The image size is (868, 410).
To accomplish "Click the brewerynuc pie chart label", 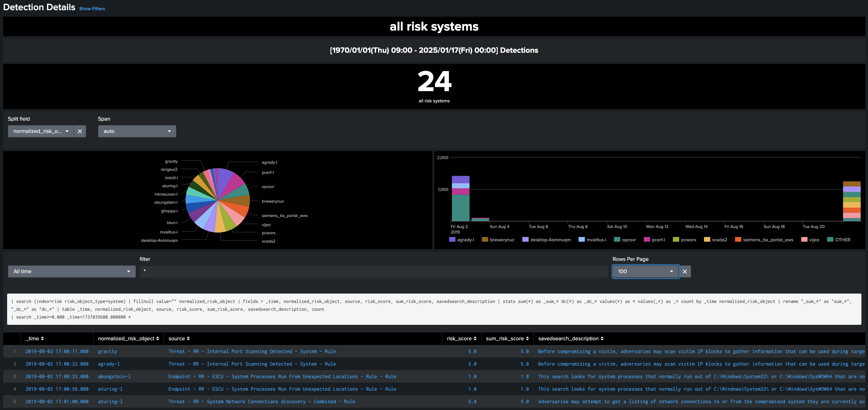I will tap(273, 201).
